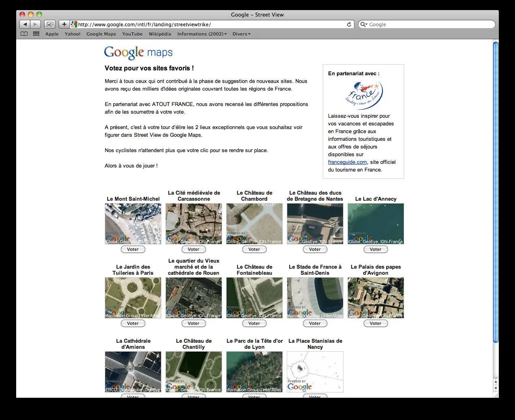Open Nantes château satellite thumbnail
Image resolution: width=515 pixels, height=420 pixels.
(315, 224)
